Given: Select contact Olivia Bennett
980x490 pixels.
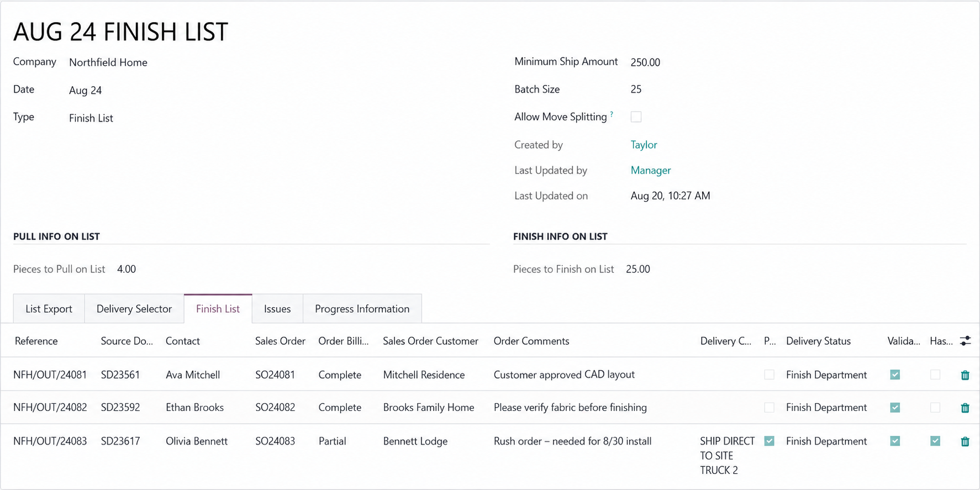Looking at the screenshot, I should point(197,441).
